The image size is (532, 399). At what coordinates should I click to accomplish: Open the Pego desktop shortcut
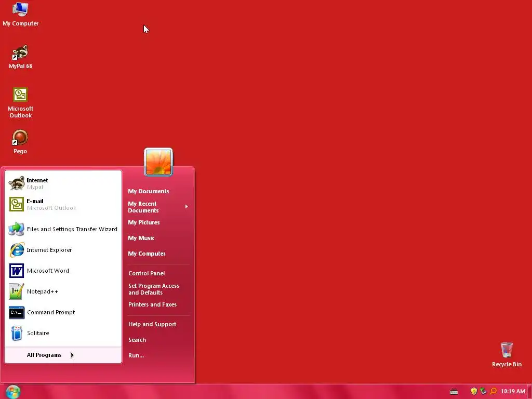pyautogui.click(x=20, y=142)
